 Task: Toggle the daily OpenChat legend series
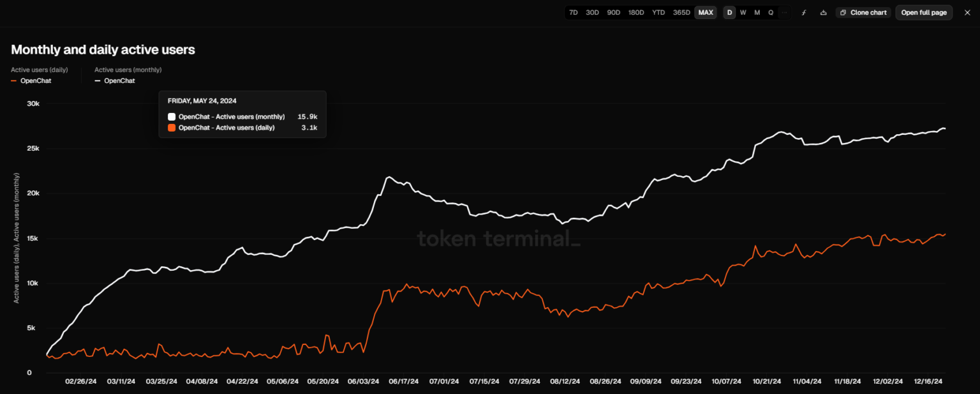(31, 81)
